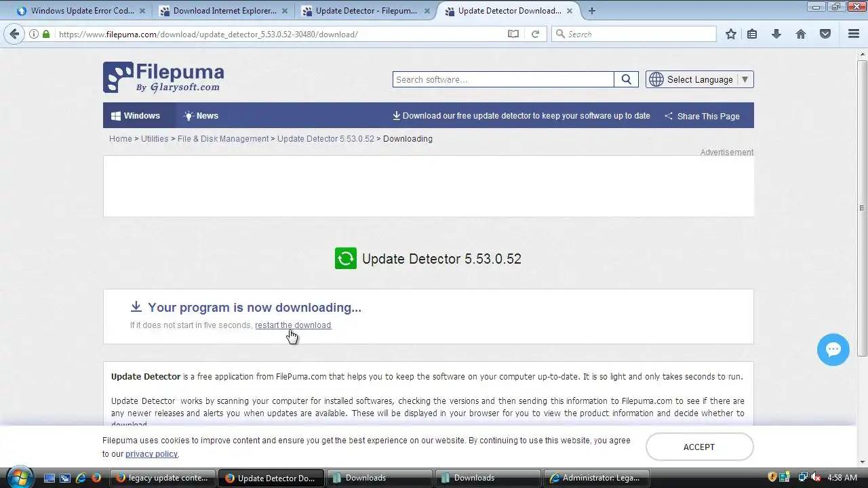This screenshot has height=488, width=868.
Task: Open the privacy policy link
Action: click(151, 454)
